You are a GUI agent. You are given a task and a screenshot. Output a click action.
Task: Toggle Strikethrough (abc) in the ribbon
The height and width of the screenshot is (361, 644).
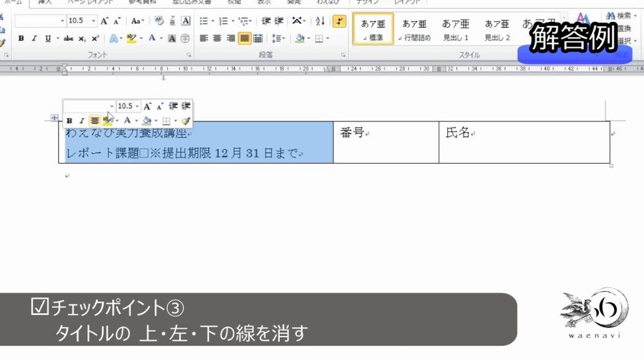tap(68, 38)
